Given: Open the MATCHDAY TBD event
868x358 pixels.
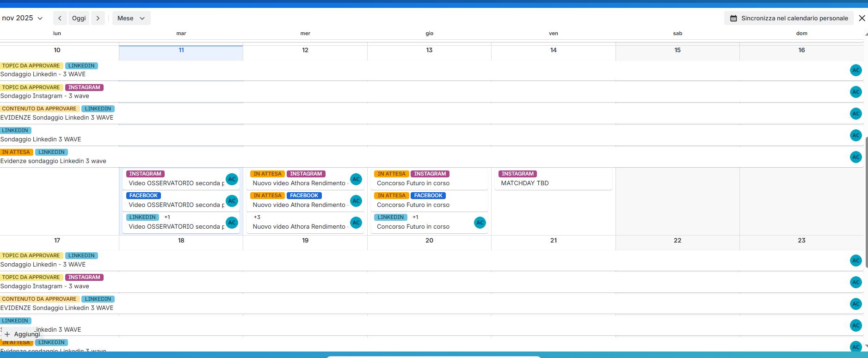Looking at the screenshot, I should 554,179.
